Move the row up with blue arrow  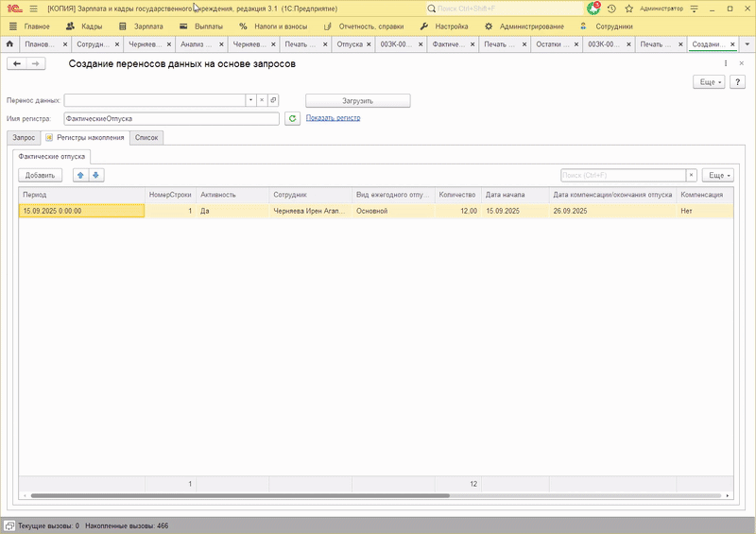pyautogui.click(x=80, y=175)
